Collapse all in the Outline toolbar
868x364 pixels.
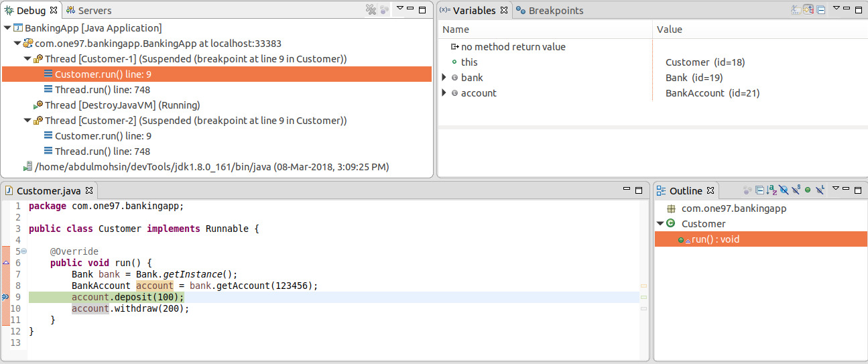click(x=759, y=190)
